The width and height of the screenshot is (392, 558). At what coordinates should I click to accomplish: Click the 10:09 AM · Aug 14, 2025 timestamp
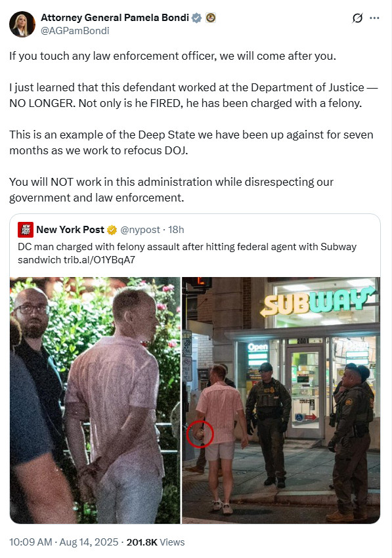(64, 542)
